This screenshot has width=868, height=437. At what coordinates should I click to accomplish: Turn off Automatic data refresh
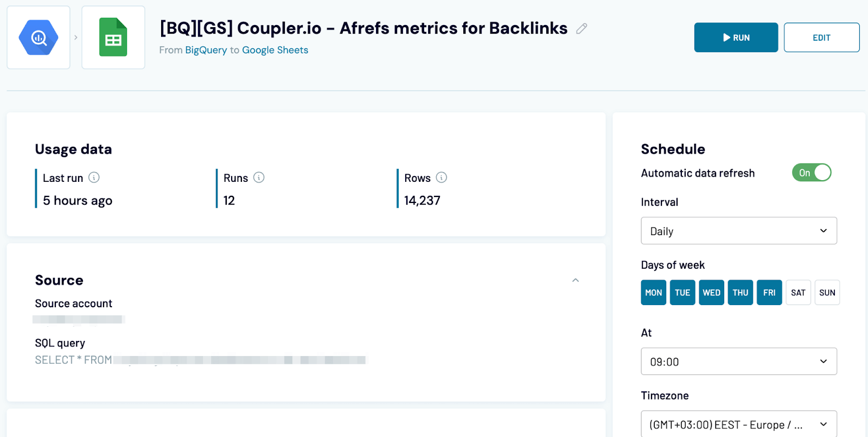pos(811,173)
